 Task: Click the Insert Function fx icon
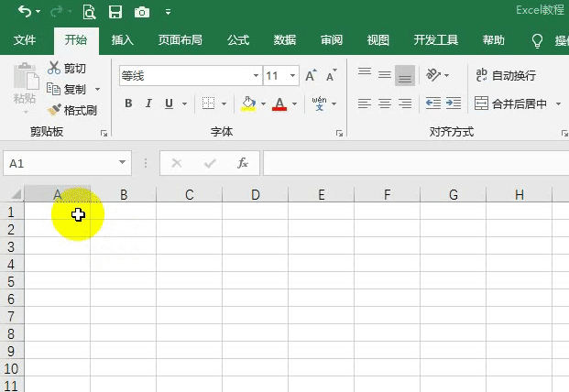(243, 163)
